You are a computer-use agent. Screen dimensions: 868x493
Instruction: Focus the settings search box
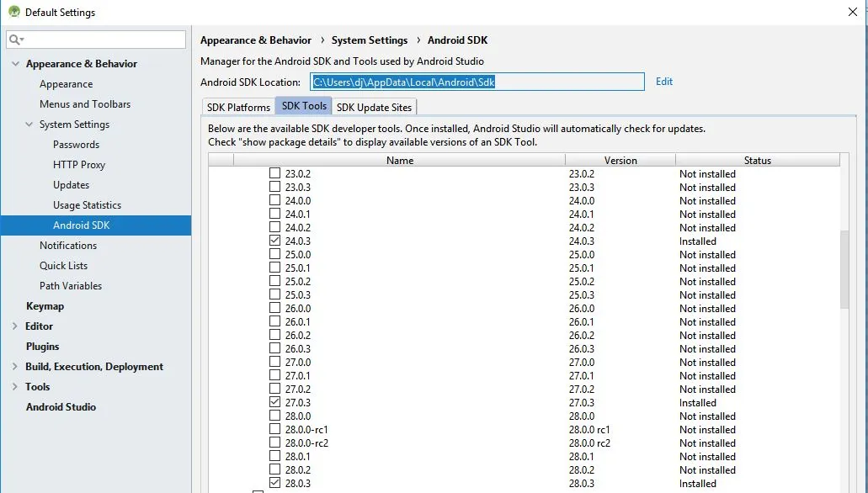[96, 40]
